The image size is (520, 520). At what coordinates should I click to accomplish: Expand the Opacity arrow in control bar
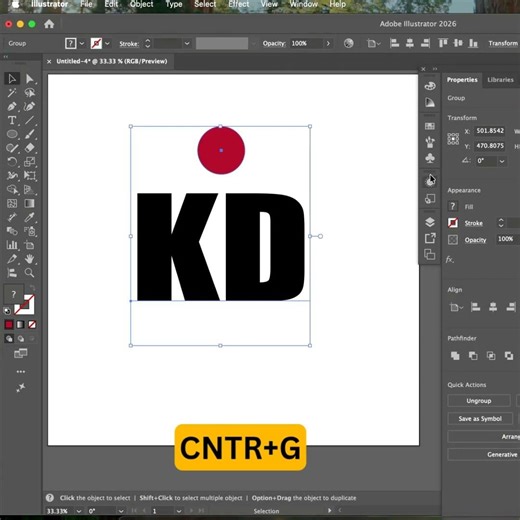tap(328, 43)
